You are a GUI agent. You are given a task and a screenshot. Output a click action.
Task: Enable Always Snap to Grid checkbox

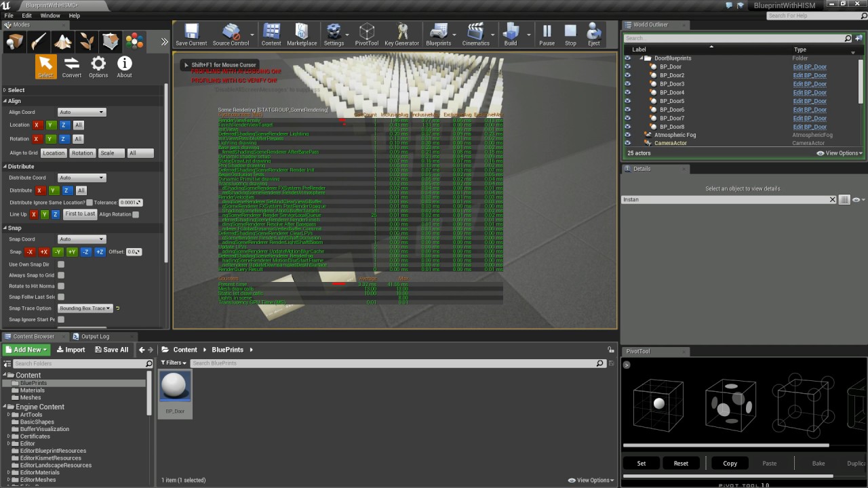[x=61, y=275]
